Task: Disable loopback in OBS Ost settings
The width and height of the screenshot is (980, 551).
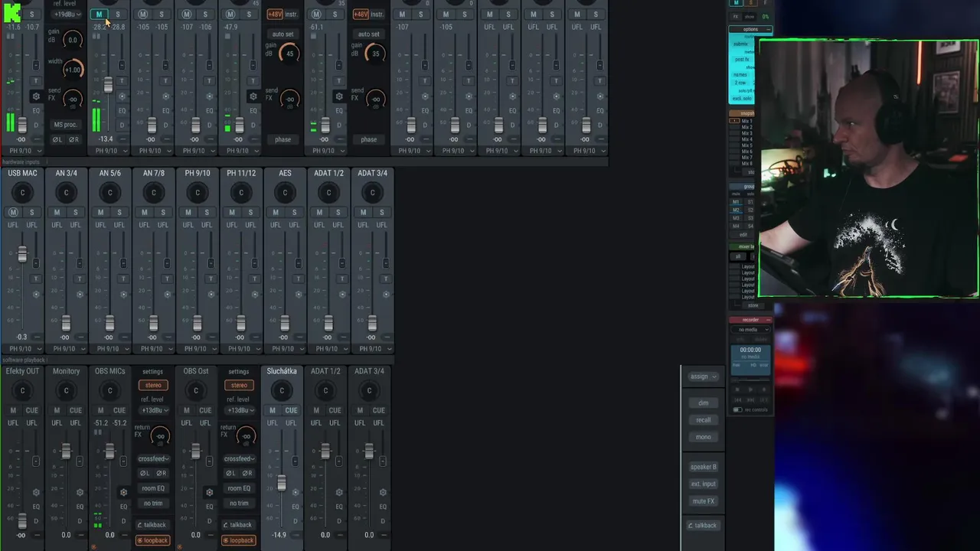Action: pos(239,540)
